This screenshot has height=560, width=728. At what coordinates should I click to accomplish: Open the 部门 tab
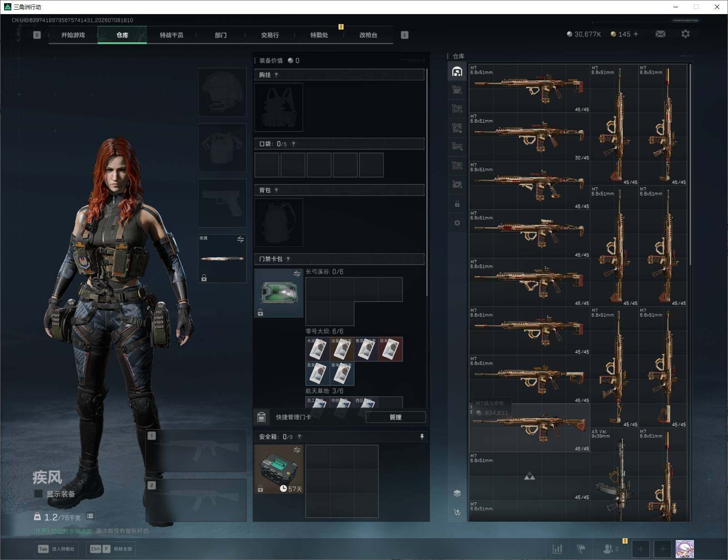click(x=221, y=35)
